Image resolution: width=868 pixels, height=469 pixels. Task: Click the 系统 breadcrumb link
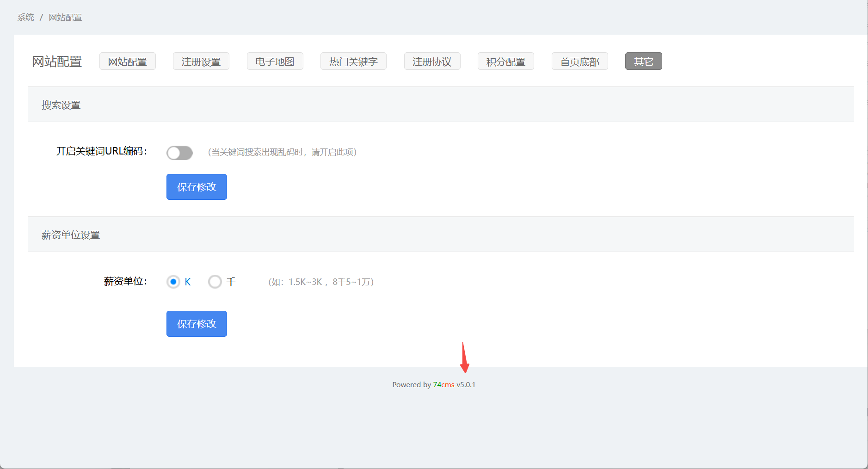click(26, 18)
